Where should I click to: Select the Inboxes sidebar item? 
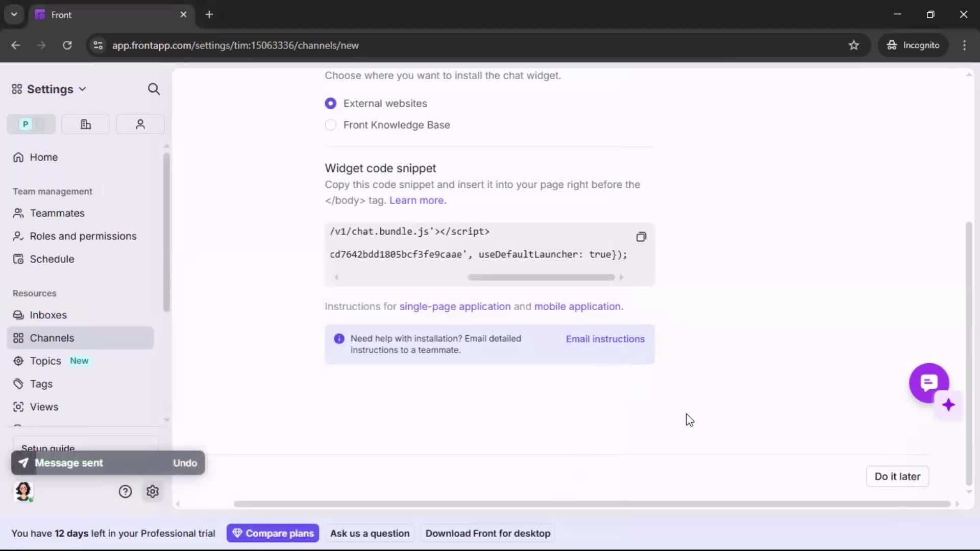pos(48,315)
